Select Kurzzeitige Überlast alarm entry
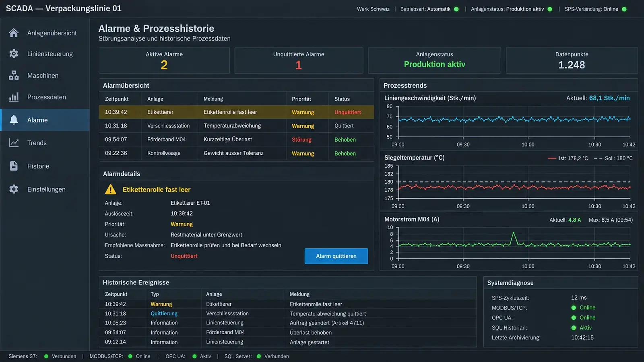Screen dimensions: 644x362 pos(236,140)
